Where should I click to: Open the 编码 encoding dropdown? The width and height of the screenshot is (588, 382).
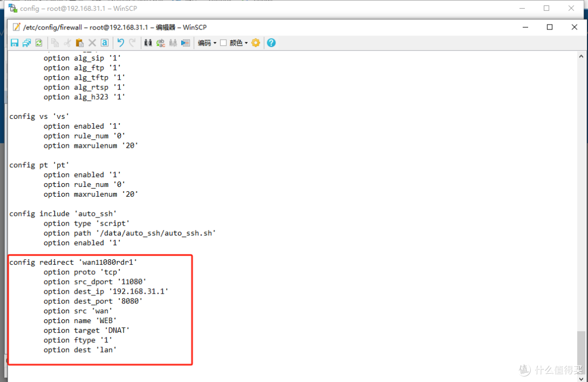[x=206, y=43]
